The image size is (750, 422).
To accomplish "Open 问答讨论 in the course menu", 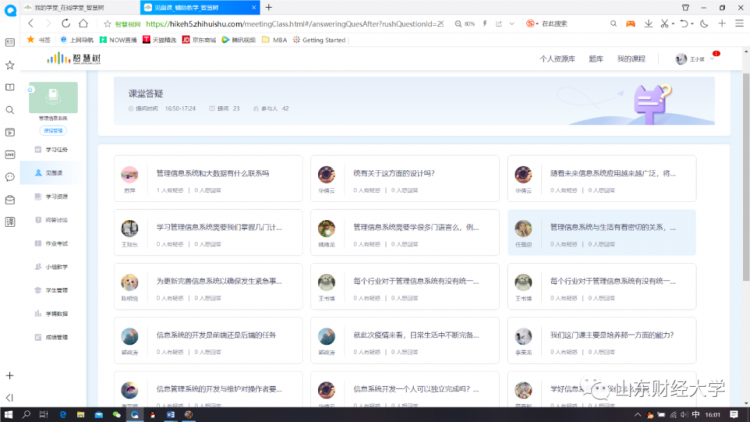I will 52,220.
